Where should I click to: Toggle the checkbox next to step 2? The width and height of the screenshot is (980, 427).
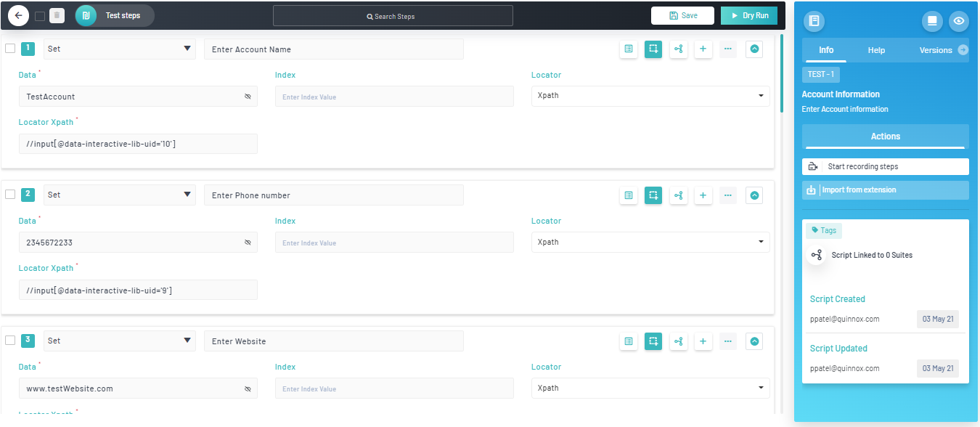point(10,195)
